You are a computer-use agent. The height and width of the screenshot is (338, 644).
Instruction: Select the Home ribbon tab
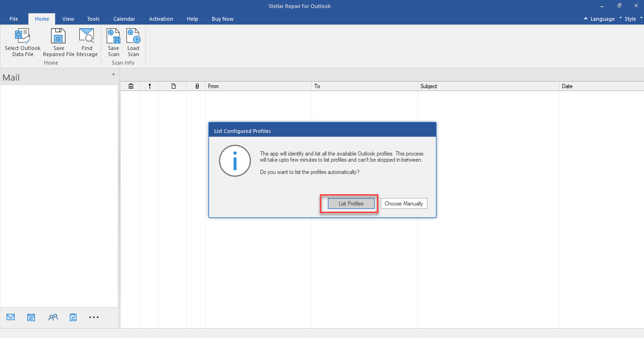coord(42,19)
